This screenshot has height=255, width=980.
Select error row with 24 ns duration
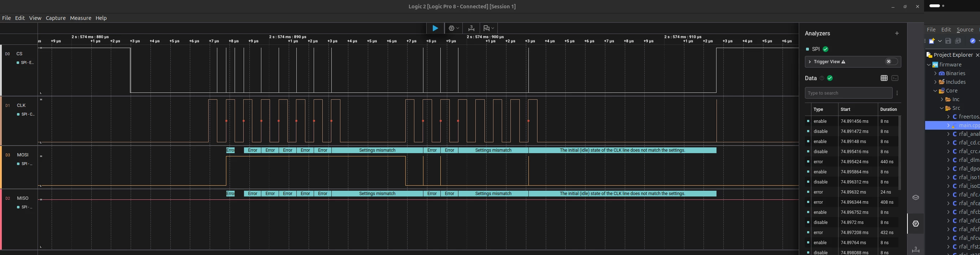(x=852, y=192)
